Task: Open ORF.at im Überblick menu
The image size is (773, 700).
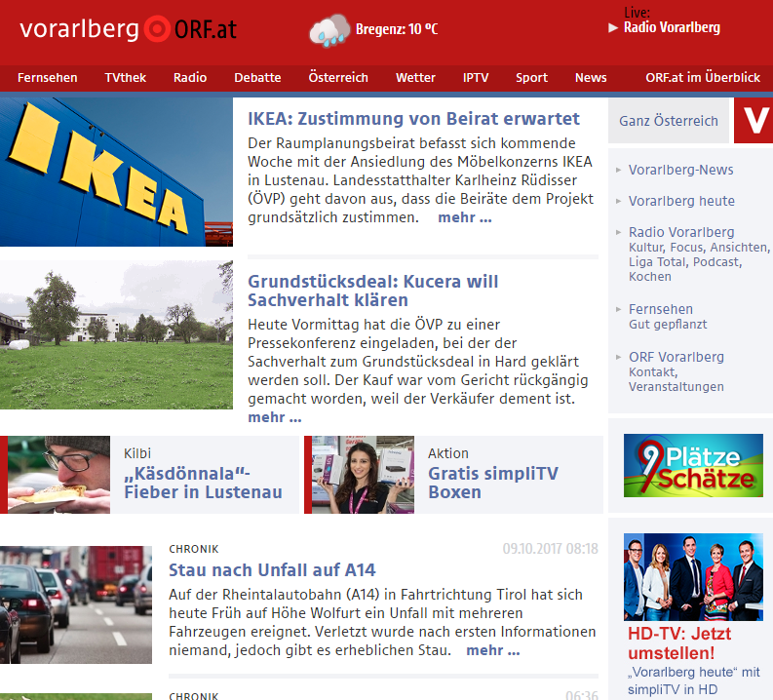Action: click(x=703, y=78)
